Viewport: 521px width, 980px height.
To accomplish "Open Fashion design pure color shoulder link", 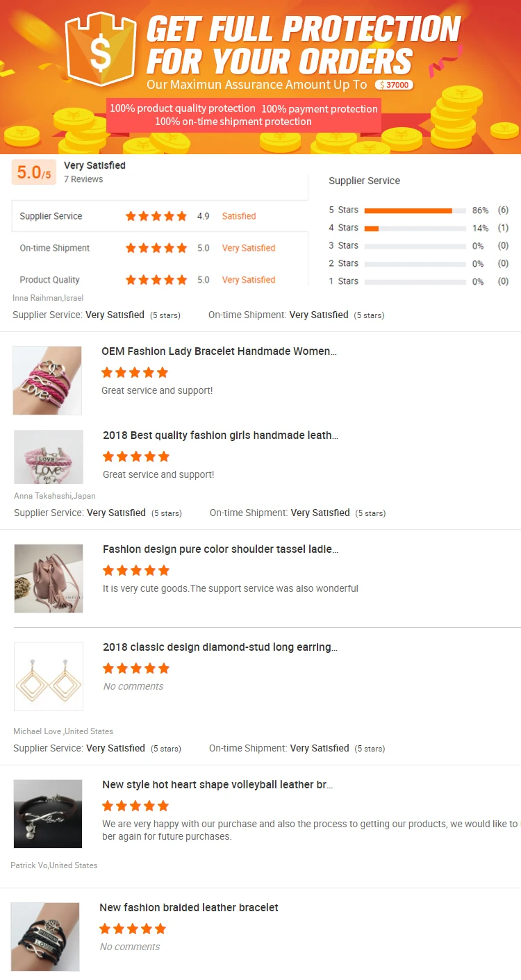I will pos(221,549).
